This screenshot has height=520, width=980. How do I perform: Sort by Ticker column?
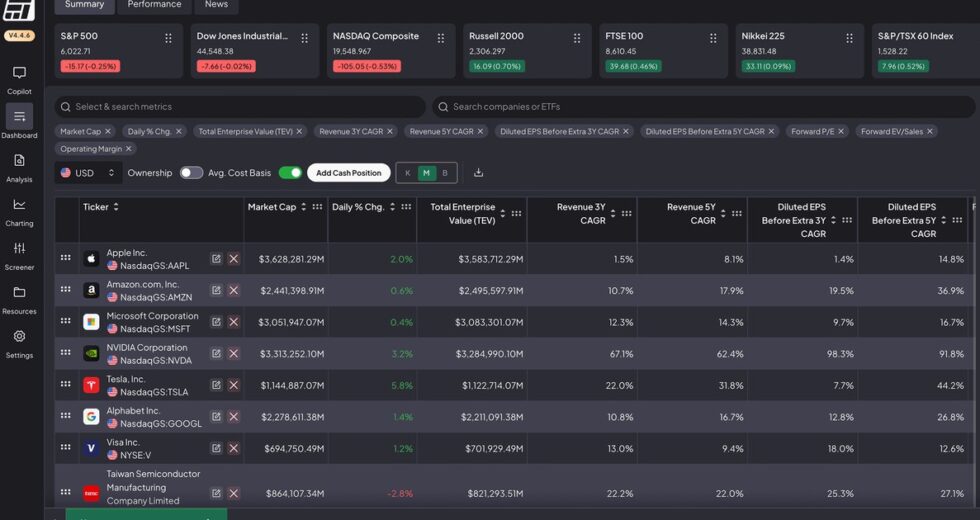pyautogui.click(x=116, y=207)
